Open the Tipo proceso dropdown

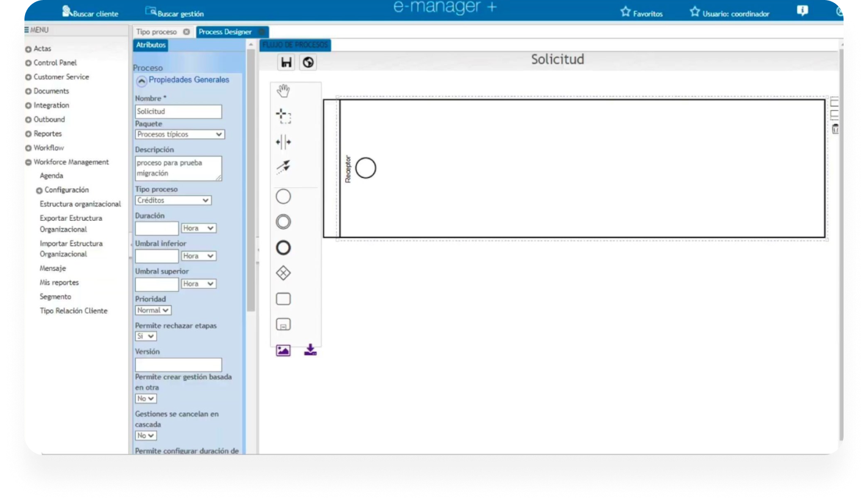[173, 201]
